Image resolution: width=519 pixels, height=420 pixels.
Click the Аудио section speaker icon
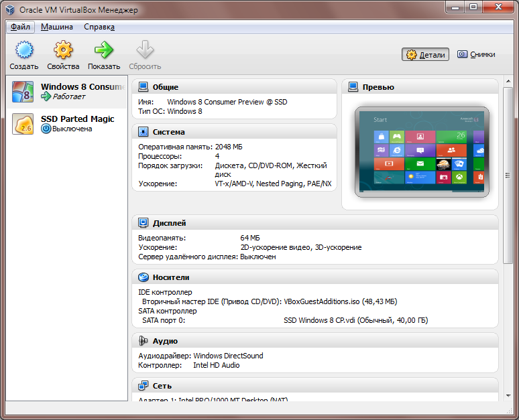point(143,341)
